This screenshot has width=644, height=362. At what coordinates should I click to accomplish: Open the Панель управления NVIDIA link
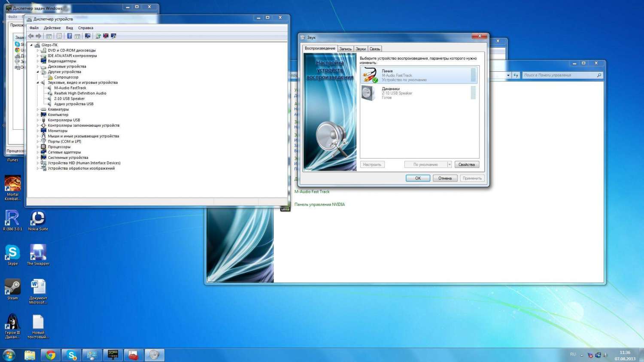(x=319, y=204)
